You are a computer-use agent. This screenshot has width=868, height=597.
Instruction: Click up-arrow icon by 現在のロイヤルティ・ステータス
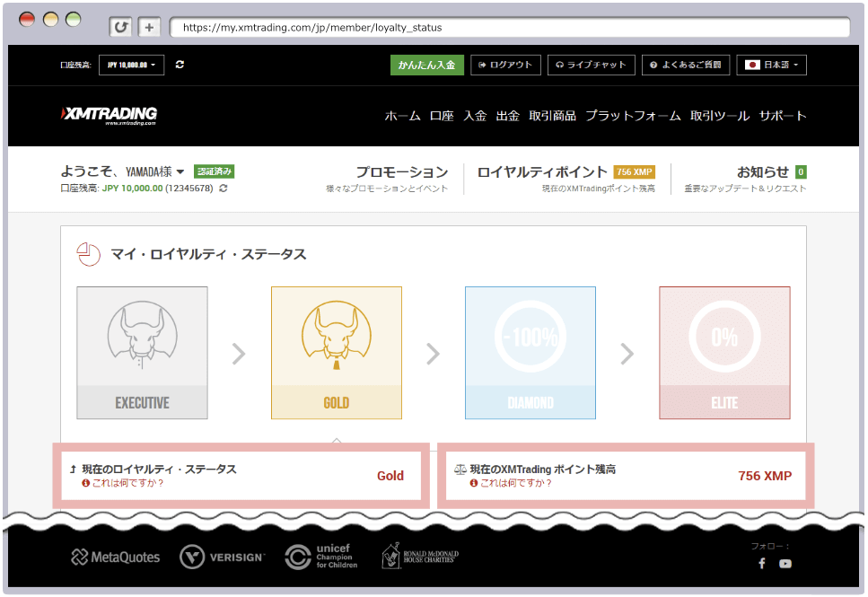point(73,470)
